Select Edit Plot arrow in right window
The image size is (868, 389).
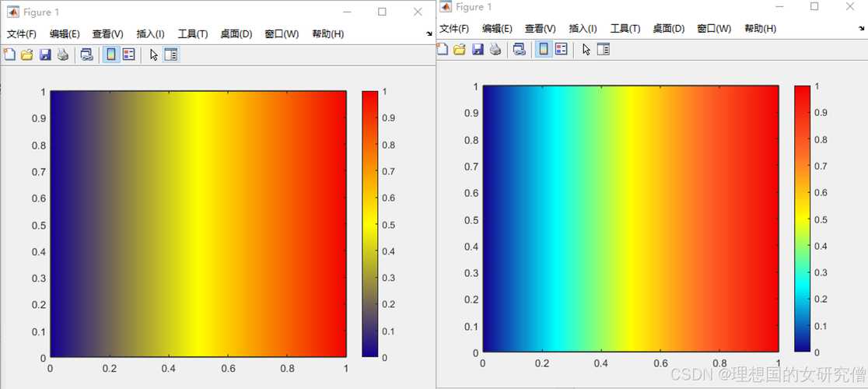pyautogui.click(x=586, y=49)
